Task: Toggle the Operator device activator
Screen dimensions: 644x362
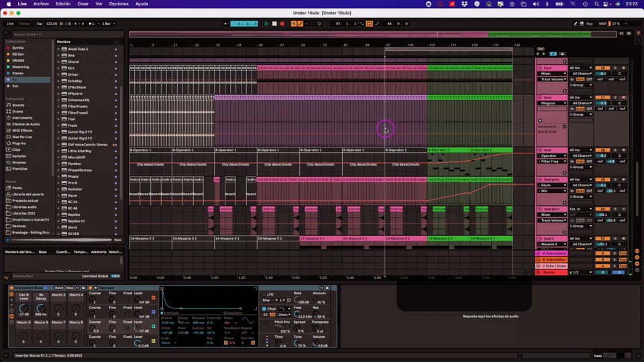Action: pos(91,288)
